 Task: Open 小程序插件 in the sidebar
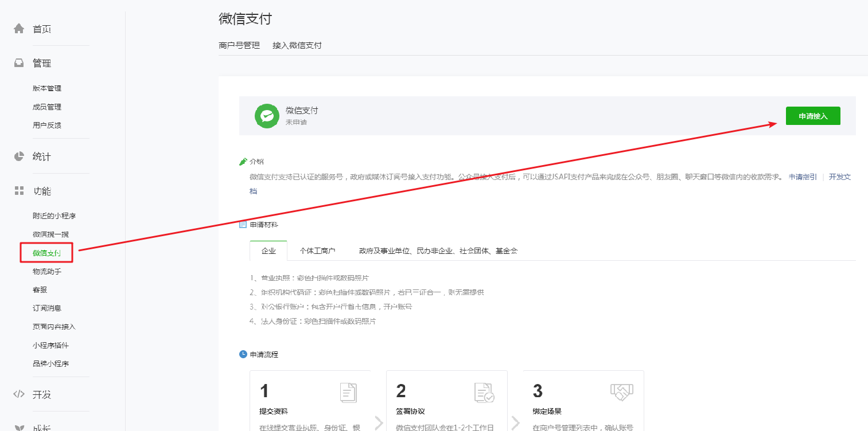pos(50,345)
